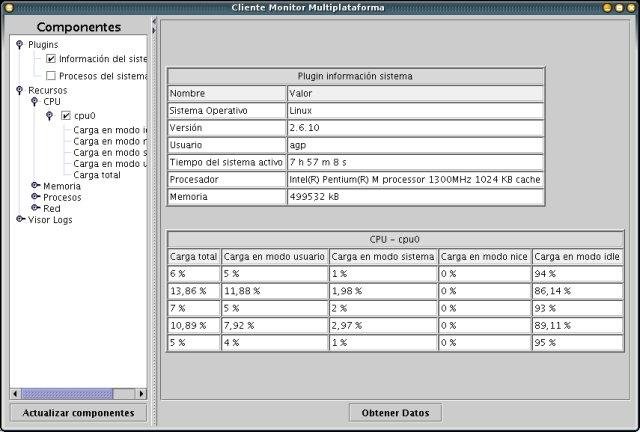640x432 pixels.
Task: Select the Nombre column header
Action: click(226, 93)
